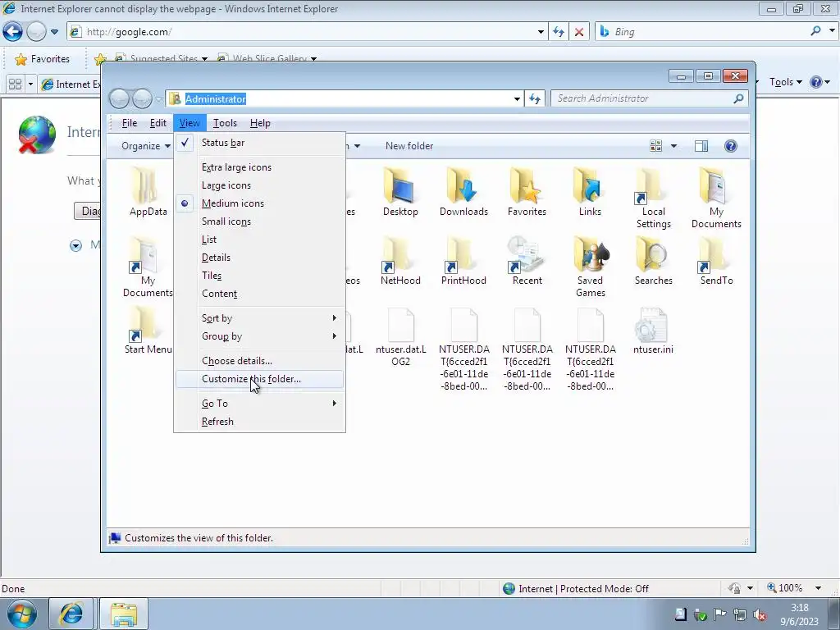This screenshot has width=840, height=630.
Task: Open the File menu
Action: (x=129, y=123)
